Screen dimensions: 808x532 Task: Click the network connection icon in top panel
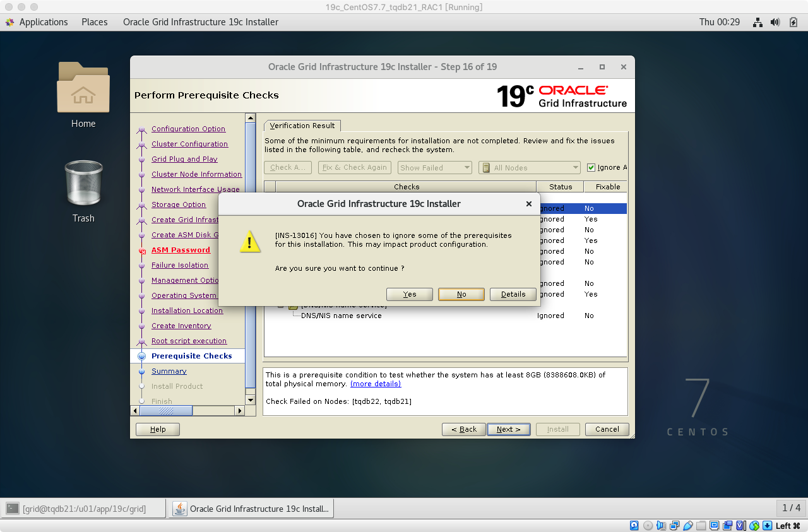coord(758,22)
